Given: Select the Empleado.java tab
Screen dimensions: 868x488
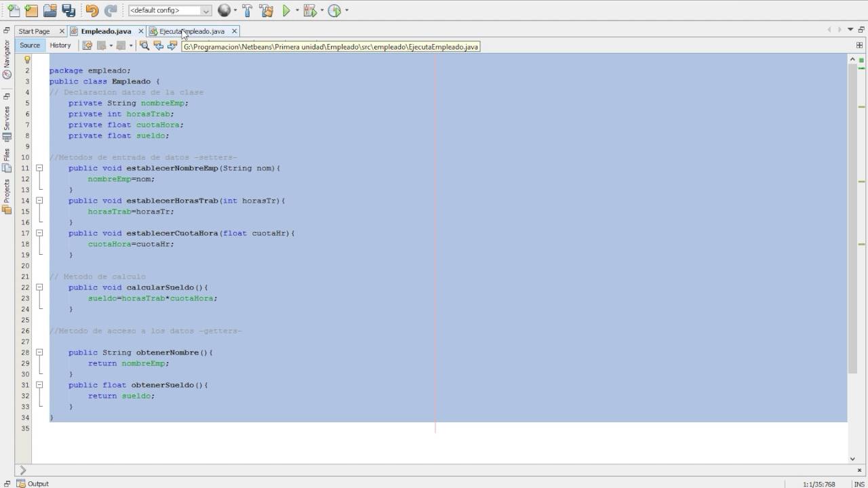Looking at the screenshot, I should [x=106, y=31].
